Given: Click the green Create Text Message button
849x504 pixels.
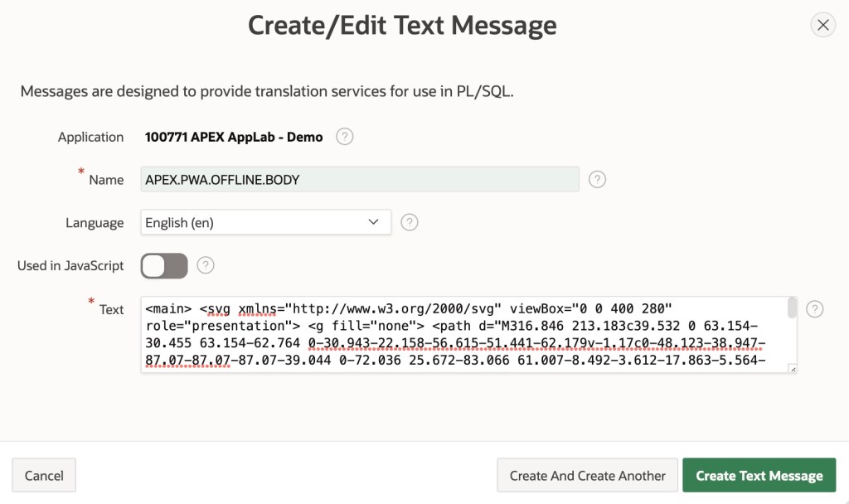Looking at the screenshot, I should 759,476.
